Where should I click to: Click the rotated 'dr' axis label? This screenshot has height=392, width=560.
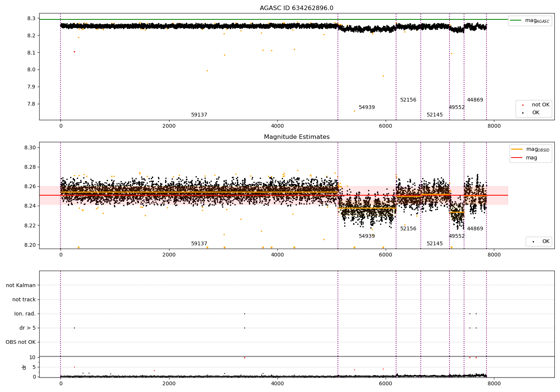tap(24, 367)
